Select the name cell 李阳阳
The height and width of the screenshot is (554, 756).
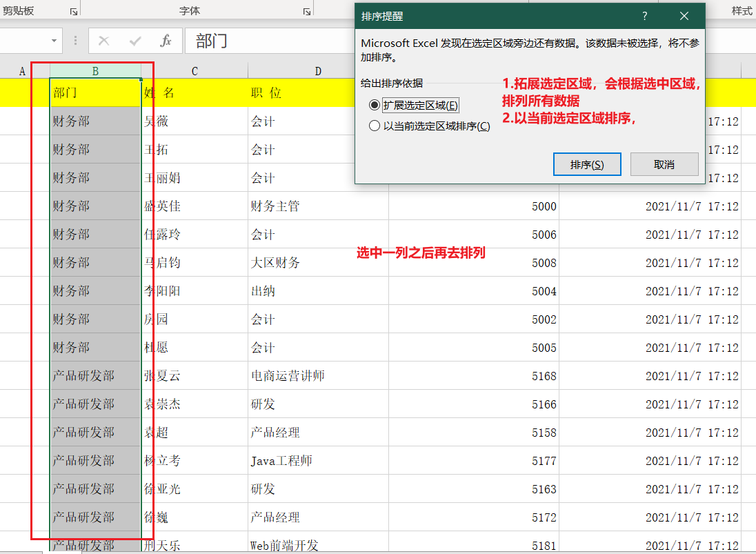tap(195, 291)
